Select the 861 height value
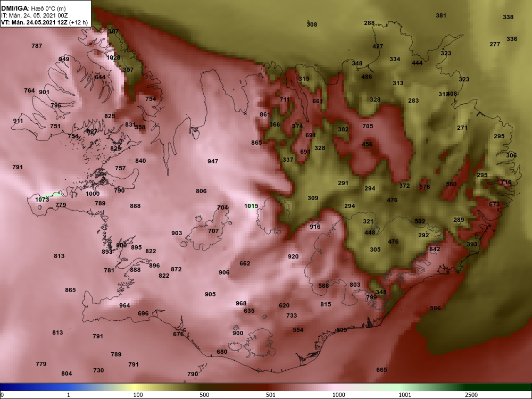The width and height of the screenshot is (532, 399). [x=264, y=114]
